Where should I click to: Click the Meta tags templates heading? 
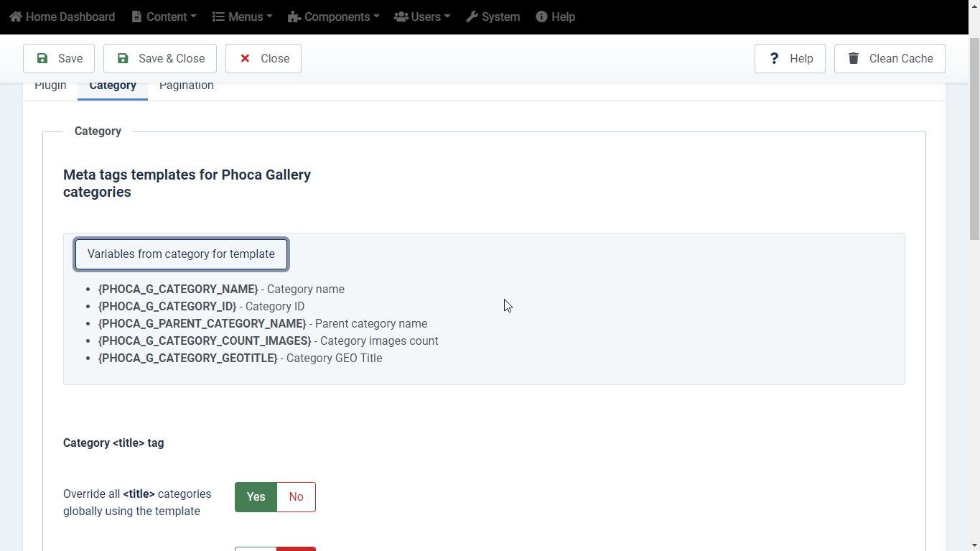point(187,183)
